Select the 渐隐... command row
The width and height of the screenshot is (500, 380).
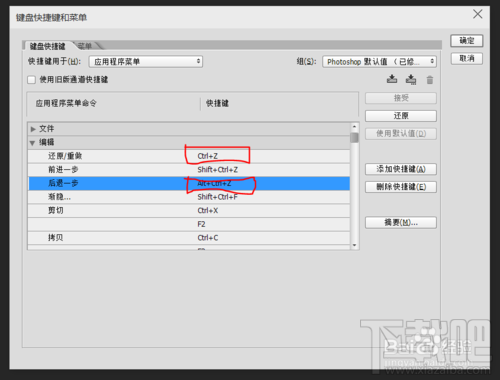tap(189, 197)
